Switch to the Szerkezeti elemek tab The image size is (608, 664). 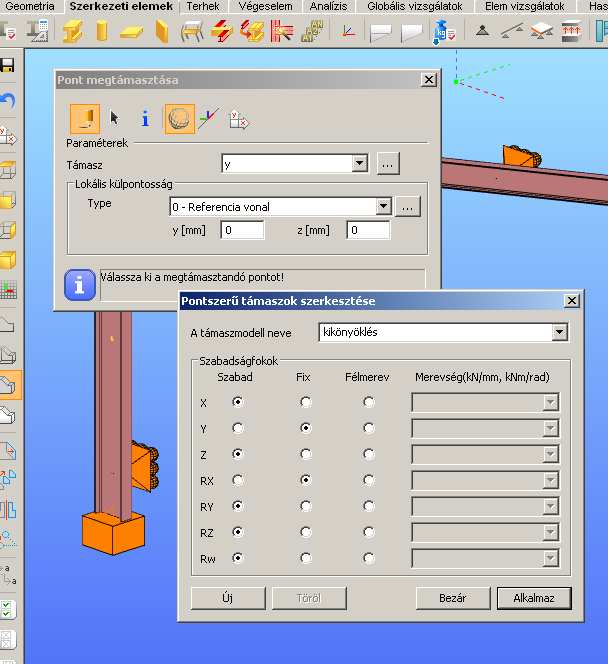[x=121, y=6]
